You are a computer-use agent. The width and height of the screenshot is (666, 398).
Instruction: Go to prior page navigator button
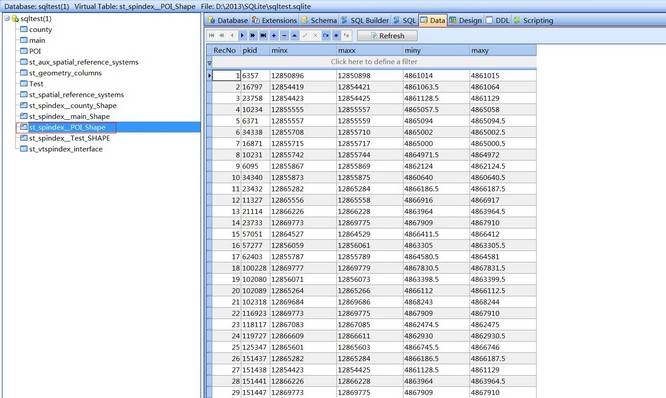click(x=222, y=36)
